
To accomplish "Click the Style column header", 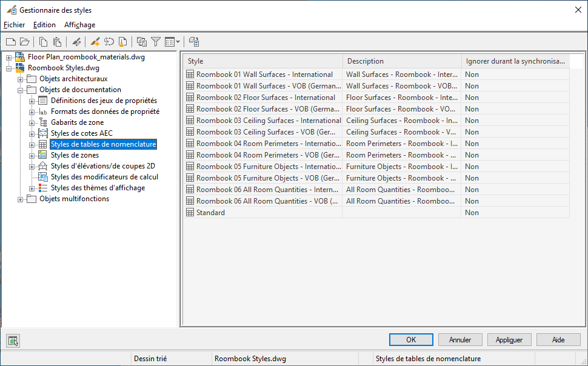I will coord(263,61).
